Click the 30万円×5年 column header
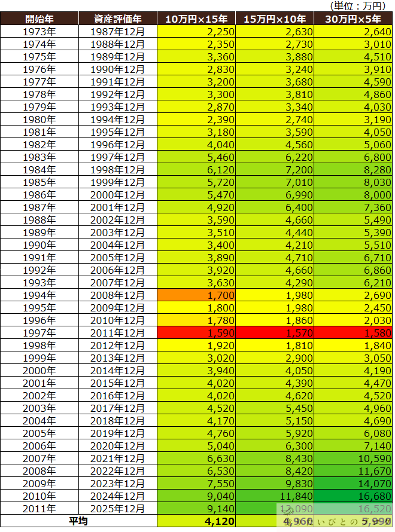395x532 pixels. (x=353, y=19)
